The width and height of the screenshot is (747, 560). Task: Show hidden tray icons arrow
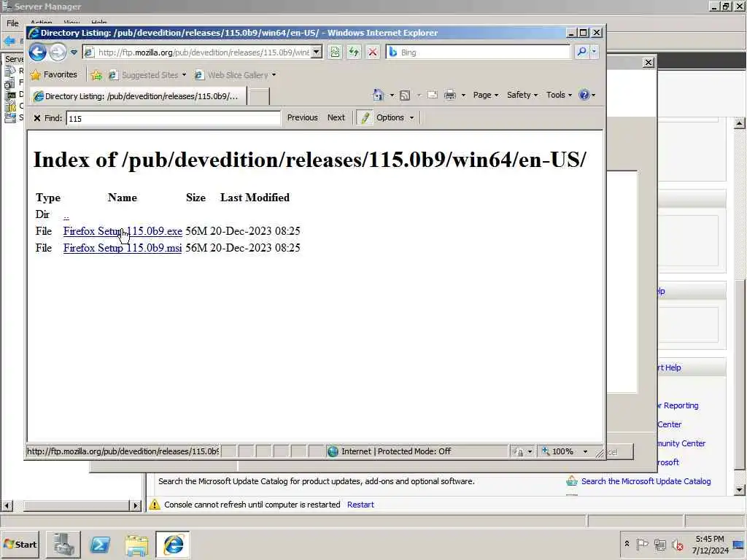coord(627,544)
